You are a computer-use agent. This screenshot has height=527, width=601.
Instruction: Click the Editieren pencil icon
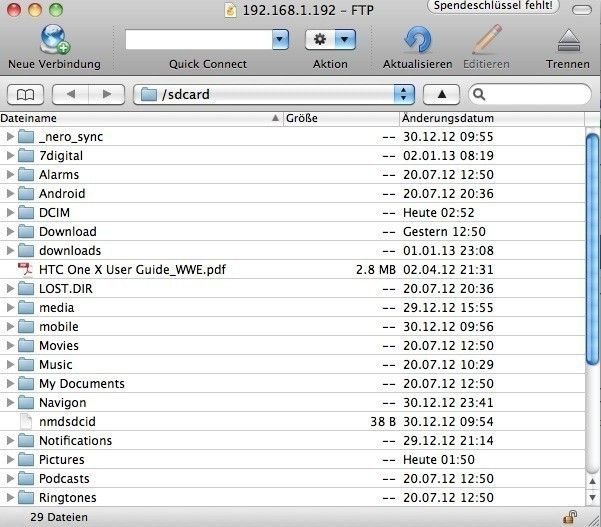[x=487, y=39]
